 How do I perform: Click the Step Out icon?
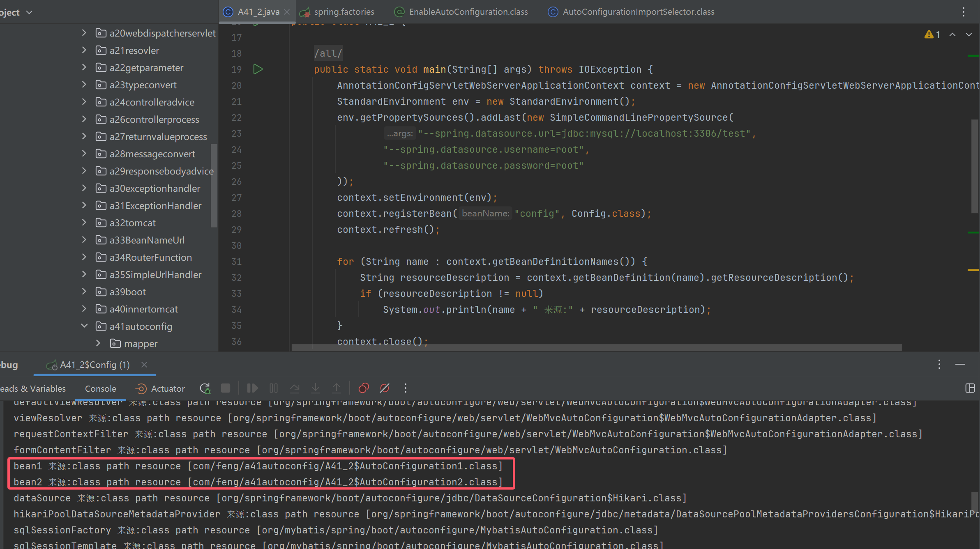[x=337, y=388]
